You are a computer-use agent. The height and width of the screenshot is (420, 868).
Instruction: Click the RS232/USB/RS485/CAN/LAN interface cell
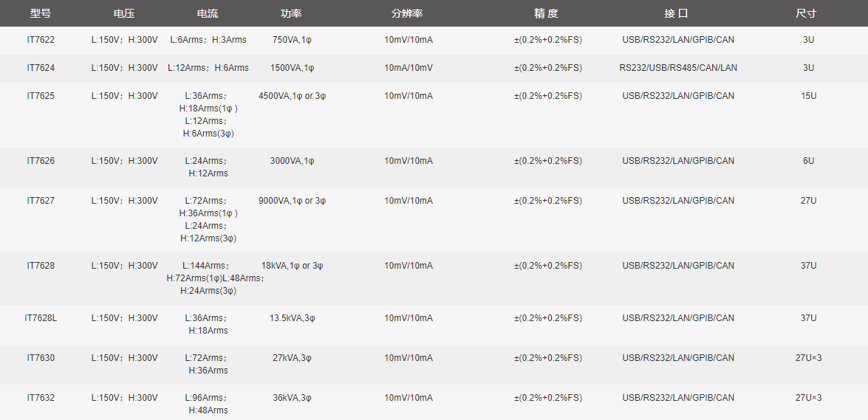pos(678,68)
